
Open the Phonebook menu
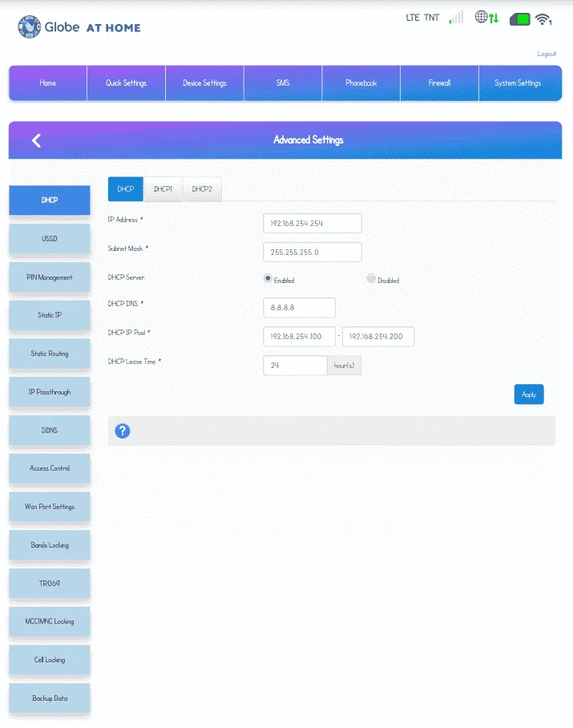click(361, 83)
